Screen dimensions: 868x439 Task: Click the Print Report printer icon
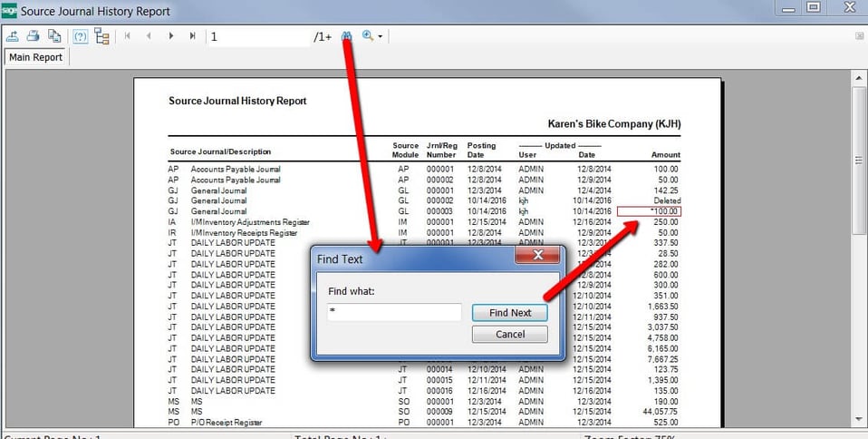[34, 36]
